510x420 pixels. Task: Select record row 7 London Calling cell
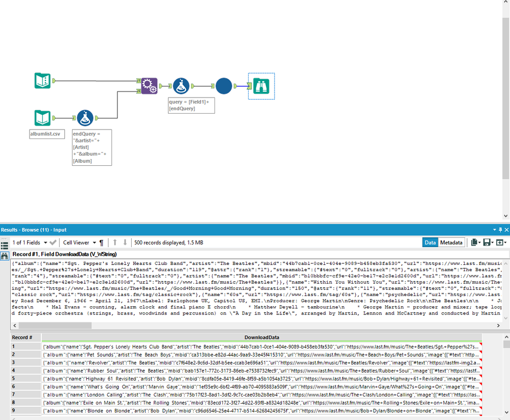261,394
